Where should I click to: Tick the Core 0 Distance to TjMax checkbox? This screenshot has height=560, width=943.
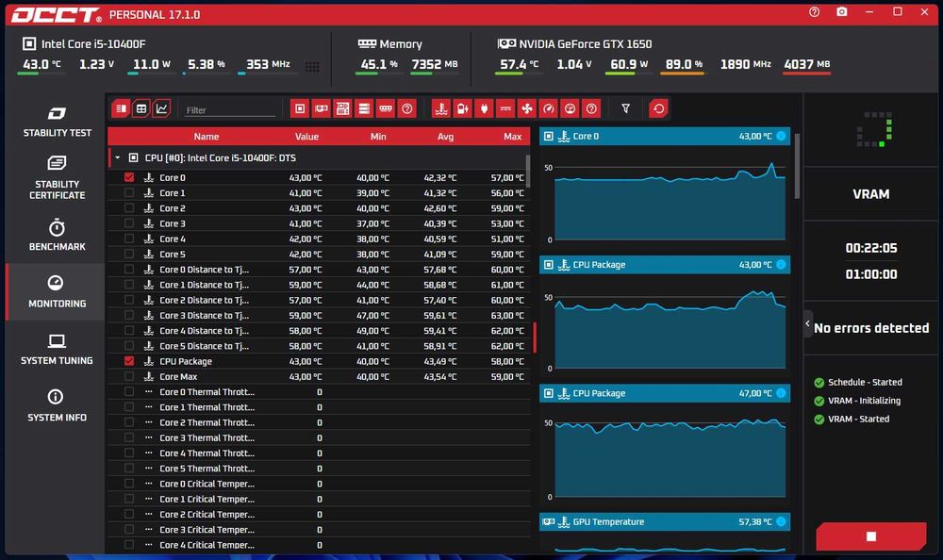click(129, 270)
